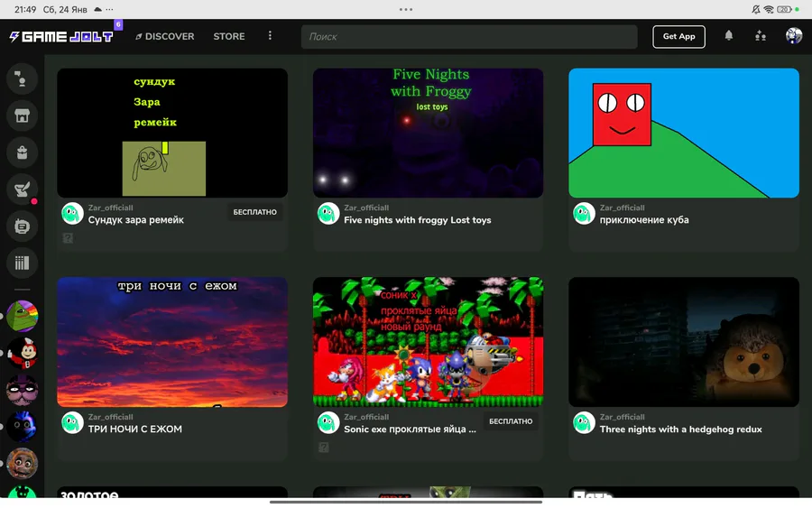Open the friends list icon
This screenshot has width=812, height=508.
[761, 36]
